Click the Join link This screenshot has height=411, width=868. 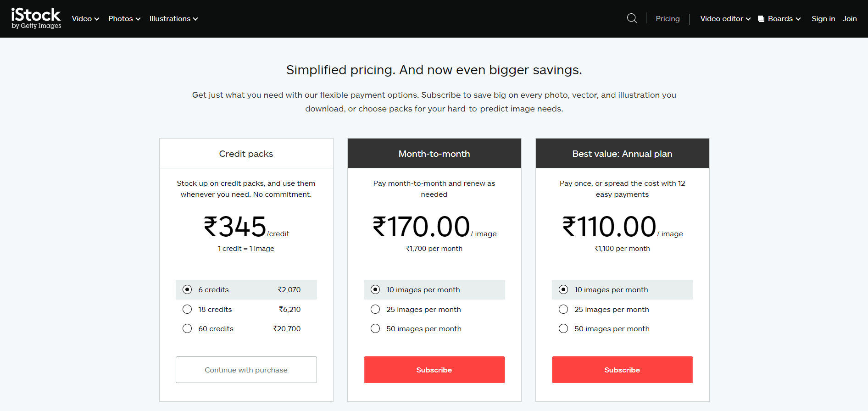click(x=850, y=19)
